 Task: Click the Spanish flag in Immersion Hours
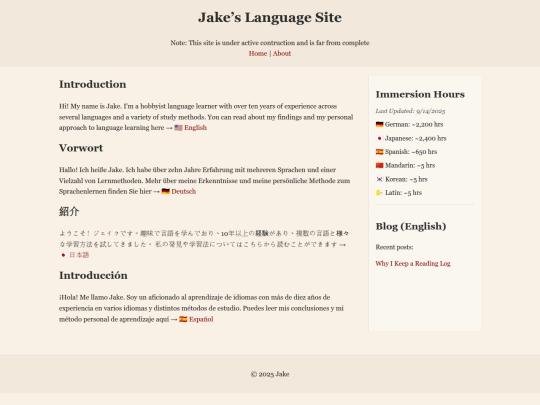click(380, 152)
